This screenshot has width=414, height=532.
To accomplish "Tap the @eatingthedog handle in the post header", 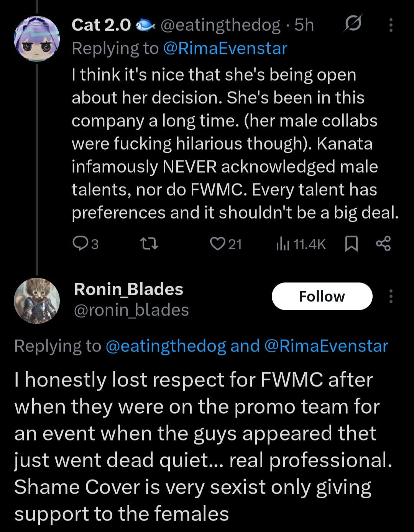I will pyautogui.click(x=220, y=25).
